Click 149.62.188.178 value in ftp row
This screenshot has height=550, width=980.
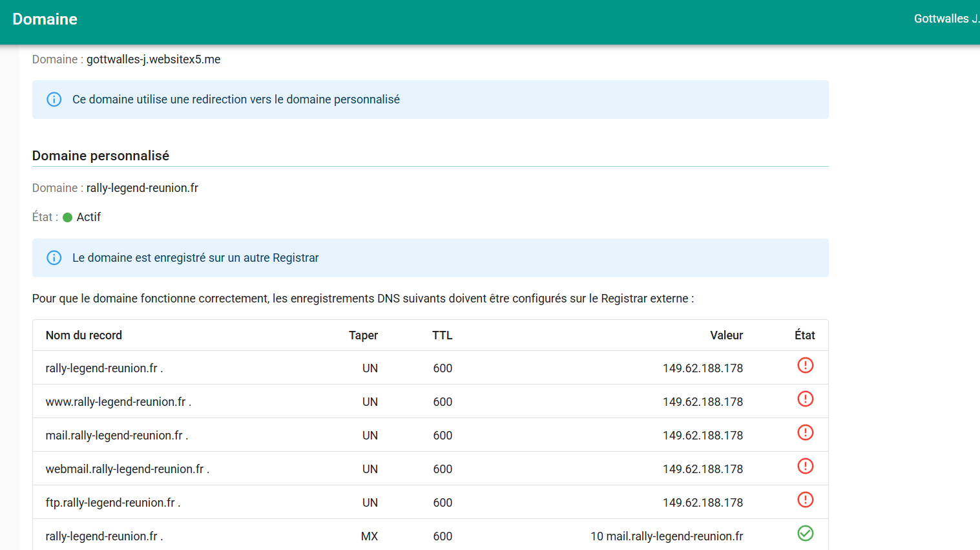[x=702, y=503]
